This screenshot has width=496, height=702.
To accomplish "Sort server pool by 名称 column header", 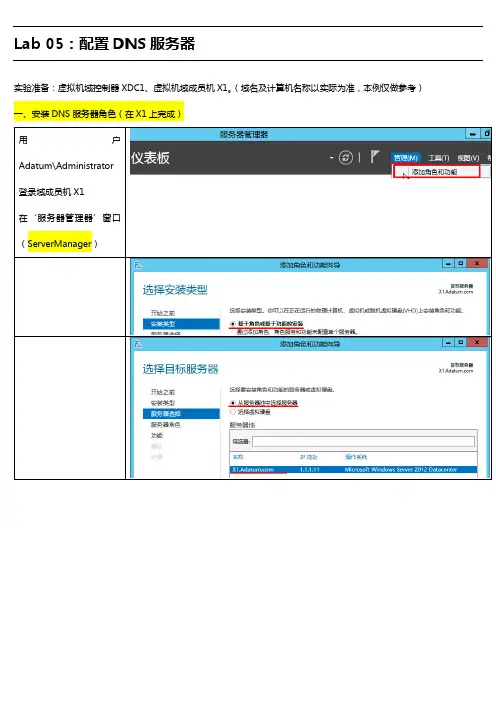I will (x=238, y=457).
